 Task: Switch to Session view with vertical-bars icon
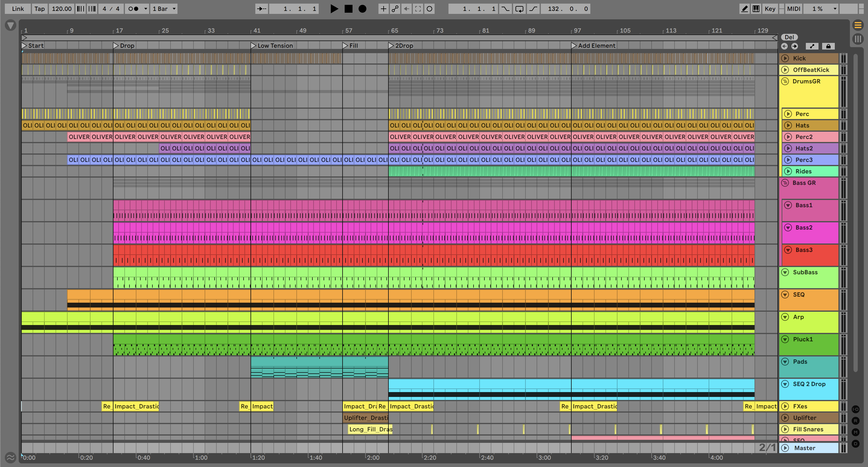click(x=857, y=39)
